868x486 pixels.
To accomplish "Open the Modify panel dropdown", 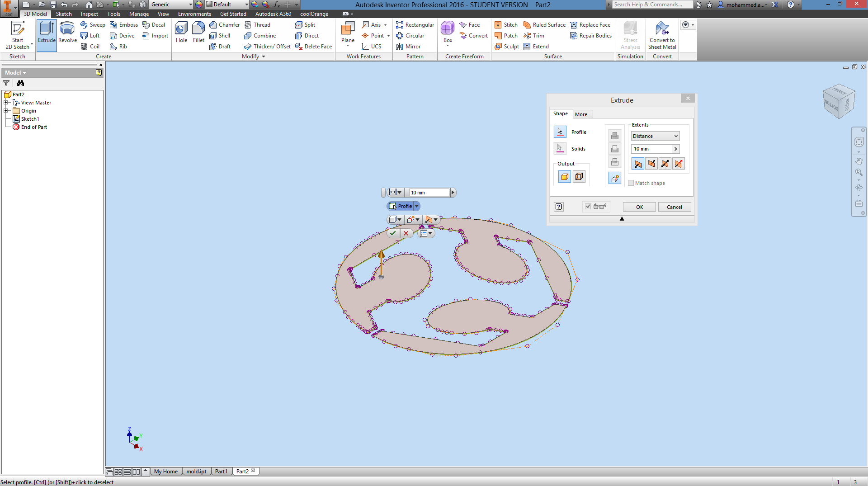I will [253, 57].
